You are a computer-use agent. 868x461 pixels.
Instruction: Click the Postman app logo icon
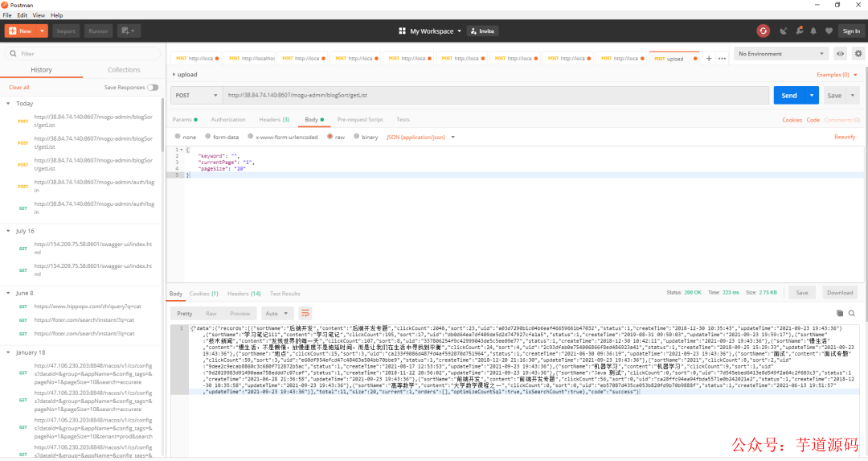pyautogui.click(x=5, y=5)
